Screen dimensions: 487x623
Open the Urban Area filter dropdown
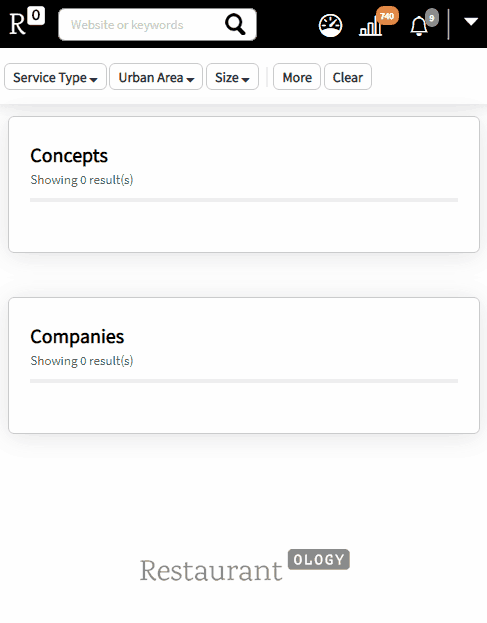[x=156, y=77]
